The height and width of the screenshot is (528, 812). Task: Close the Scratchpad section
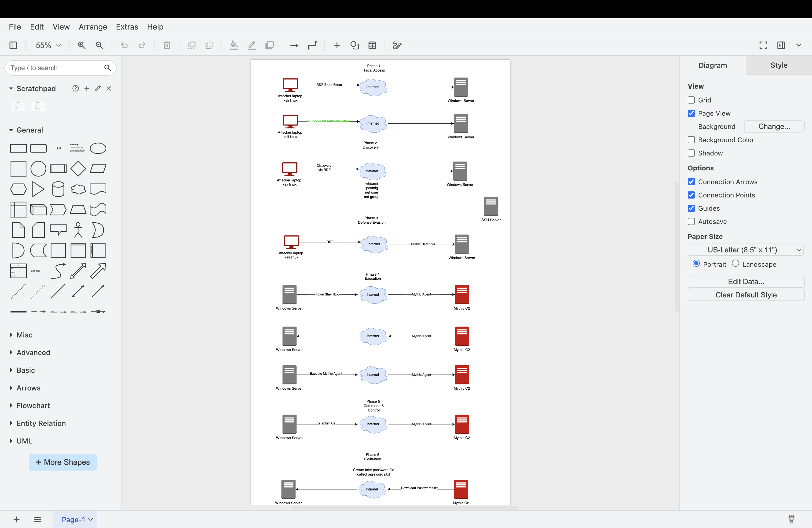pos(109,89)
